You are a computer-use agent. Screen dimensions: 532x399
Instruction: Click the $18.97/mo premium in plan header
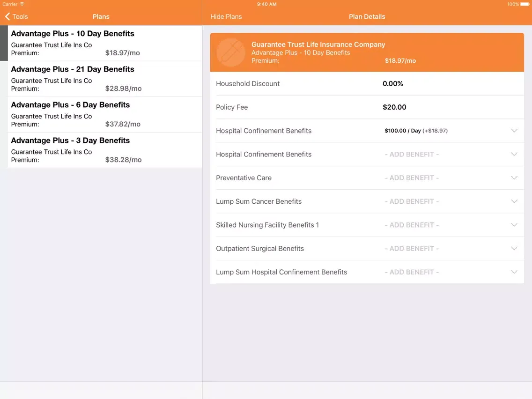coord(400,61)
